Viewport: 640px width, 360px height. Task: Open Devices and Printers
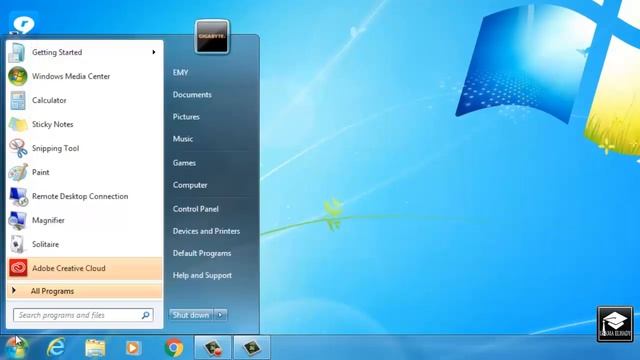(x=206, y=231)
